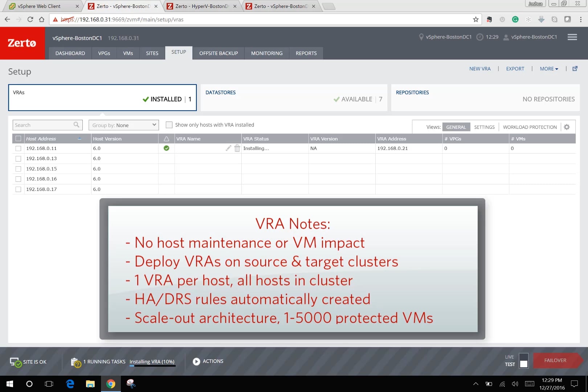Check the select-all checkbox in table header
The image size is (588, 392).
coord(18,138)
